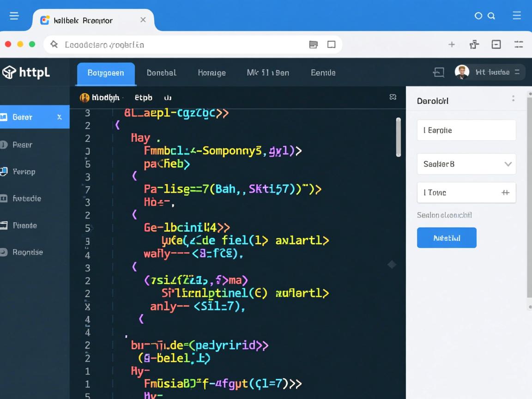532x399 pixels.
Task: Close the Gerer sidebar item
Action: pyautogui.click(x=59, y=117)
